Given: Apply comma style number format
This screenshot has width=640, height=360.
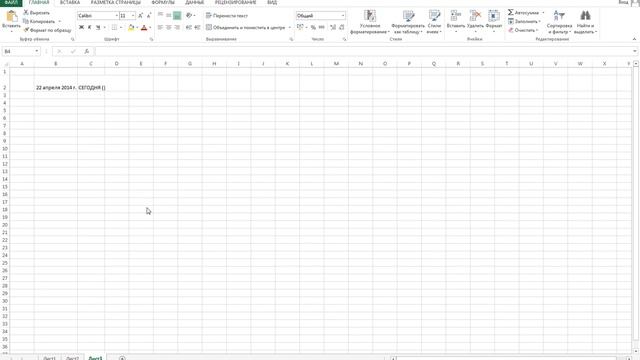Looking at the screenshot, I should (x=322, y=27).
